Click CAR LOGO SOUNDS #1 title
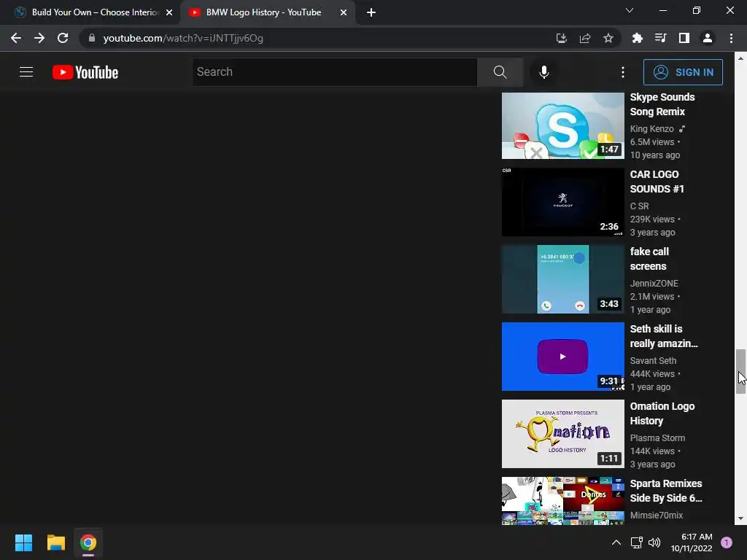 pyautogui.click(x=657, y=182)
